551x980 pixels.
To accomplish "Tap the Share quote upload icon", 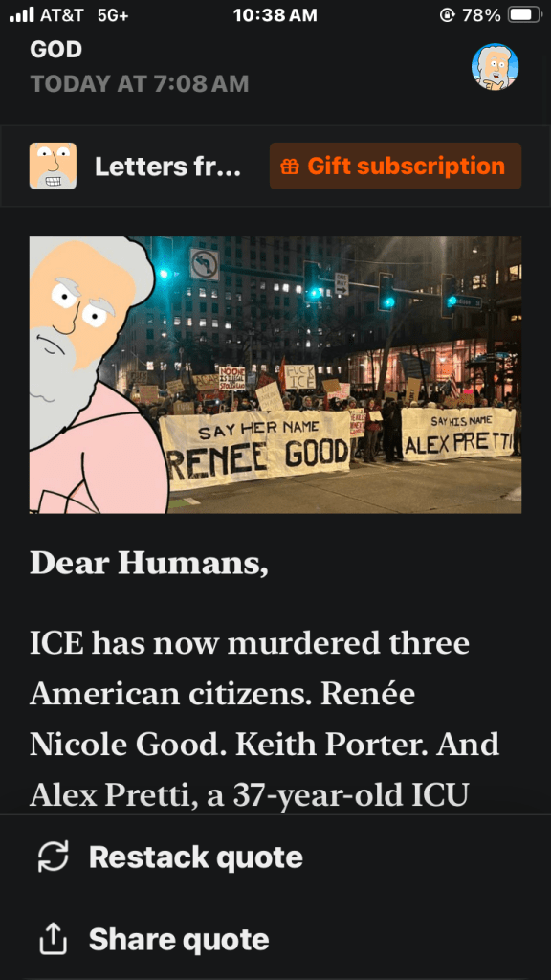I will coord(54,939).
